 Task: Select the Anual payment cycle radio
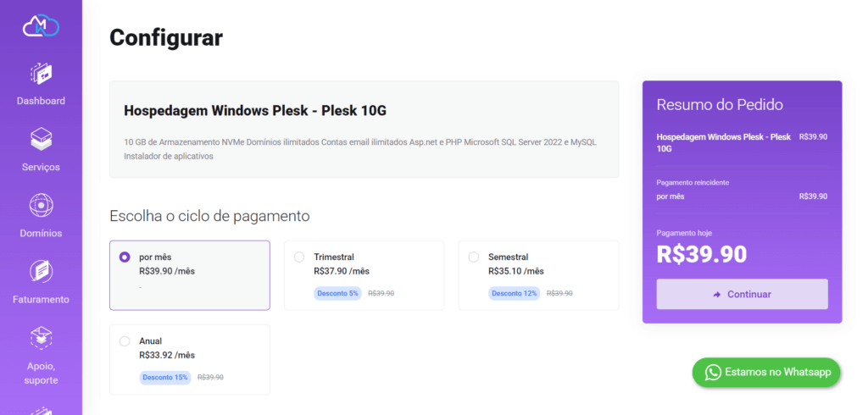click(125, 340)
